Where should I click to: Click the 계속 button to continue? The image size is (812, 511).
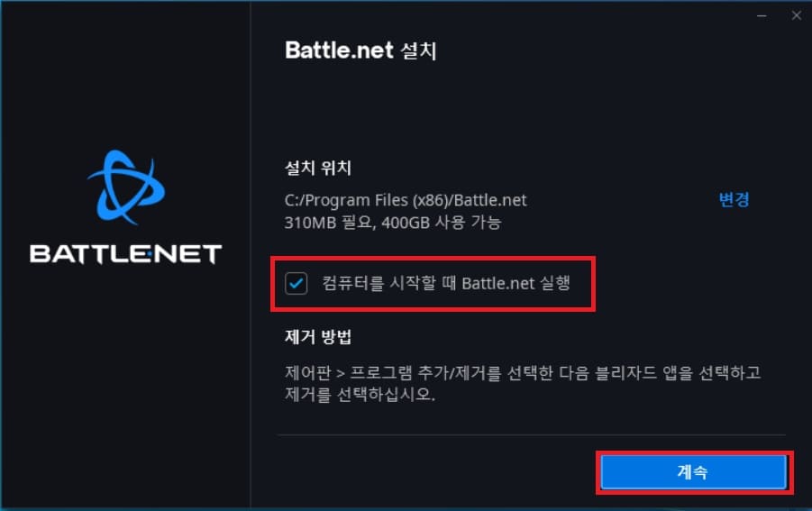coord(694,472)
